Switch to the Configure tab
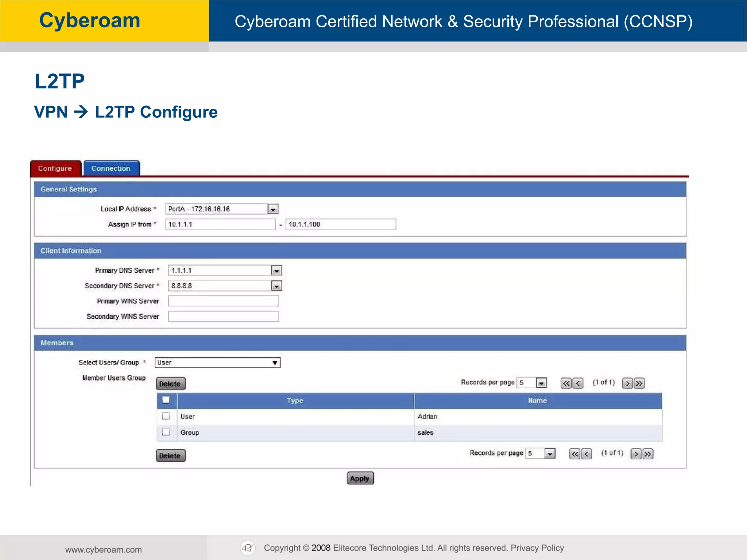 56,168
